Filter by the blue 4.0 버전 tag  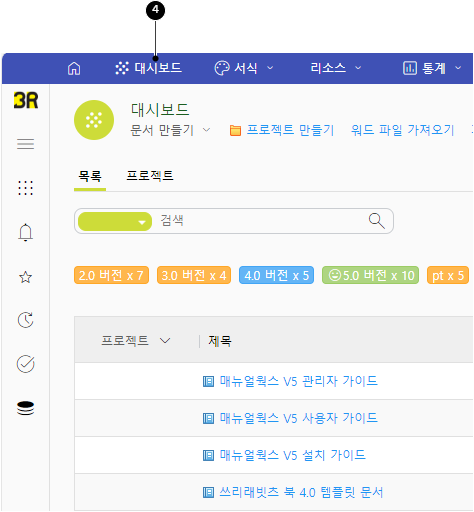click(x=276, y=275)
